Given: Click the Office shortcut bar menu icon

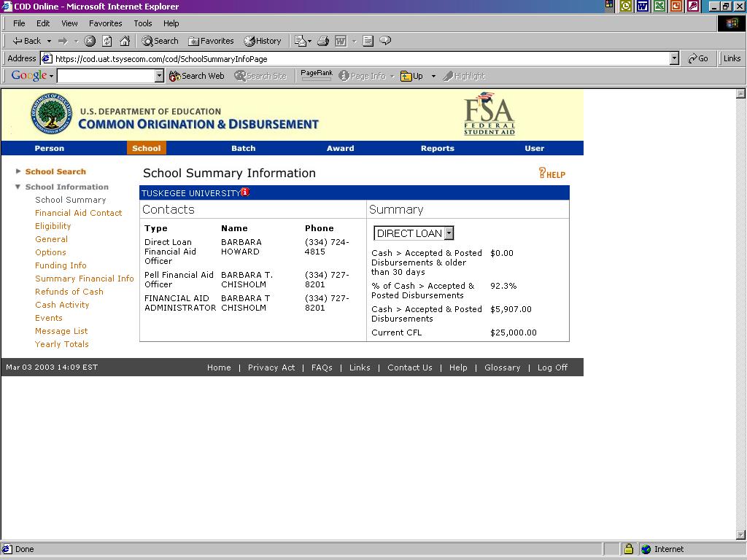Looking at the screenshot, I should click(609, 5).
